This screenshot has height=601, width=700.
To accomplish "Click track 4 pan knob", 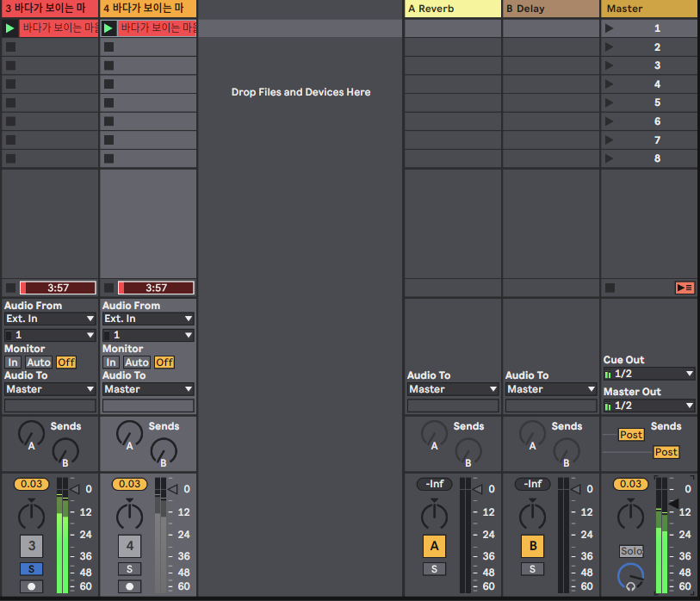I will [x=129, y=516].
